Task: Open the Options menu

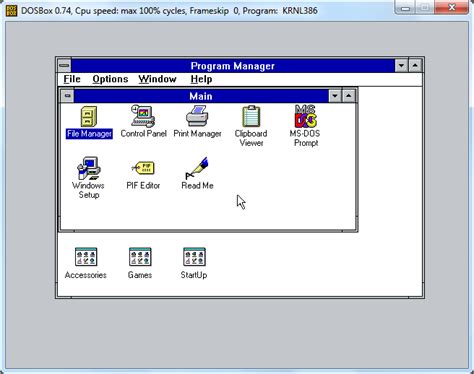Action: tap(110, 79)
